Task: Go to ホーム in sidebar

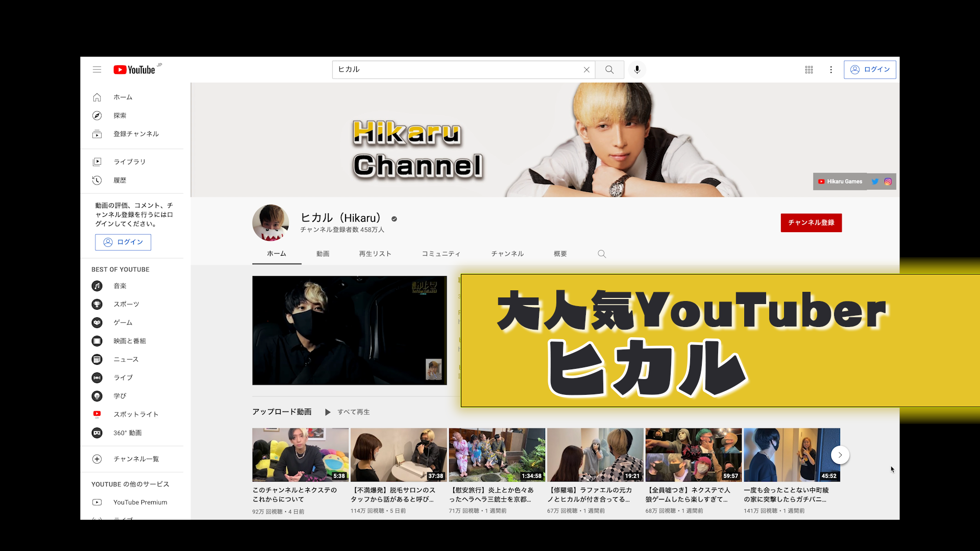Action: pyautogui.click(x=132, y=97)
